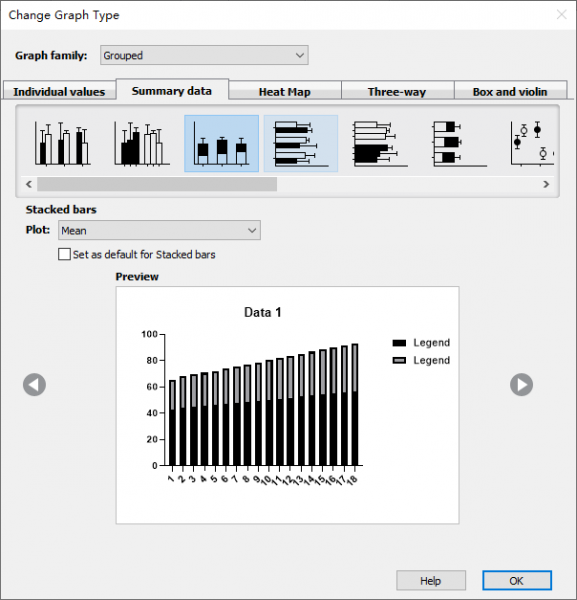Confirm with the OK button
Viewport: 577px width, 600px height.
[x=517, y=580]
